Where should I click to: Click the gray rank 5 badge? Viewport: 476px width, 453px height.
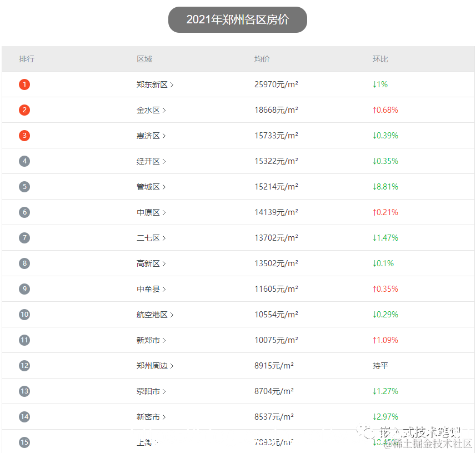[x=24, y=187]
